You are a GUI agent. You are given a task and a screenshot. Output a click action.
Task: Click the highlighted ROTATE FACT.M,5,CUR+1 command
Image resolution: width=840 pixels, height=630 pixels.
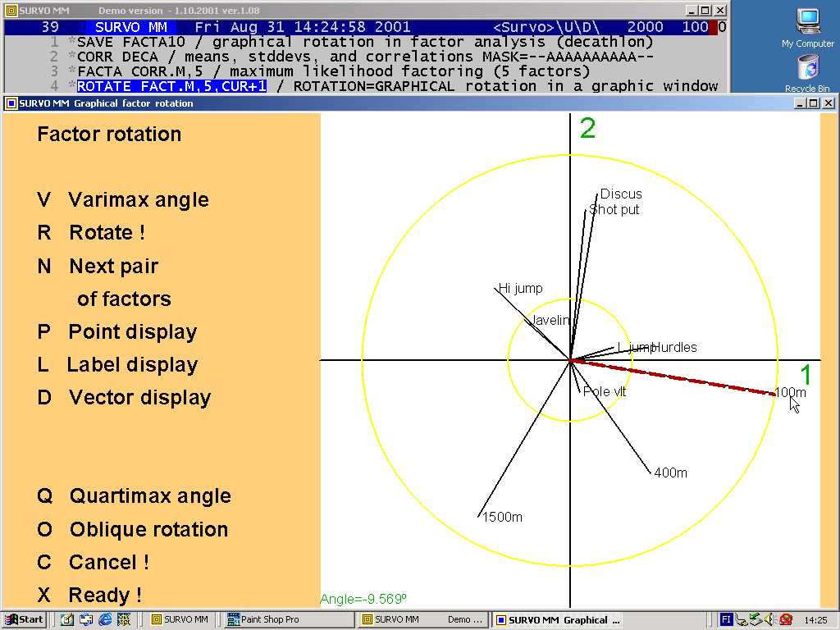click(171, 86)
